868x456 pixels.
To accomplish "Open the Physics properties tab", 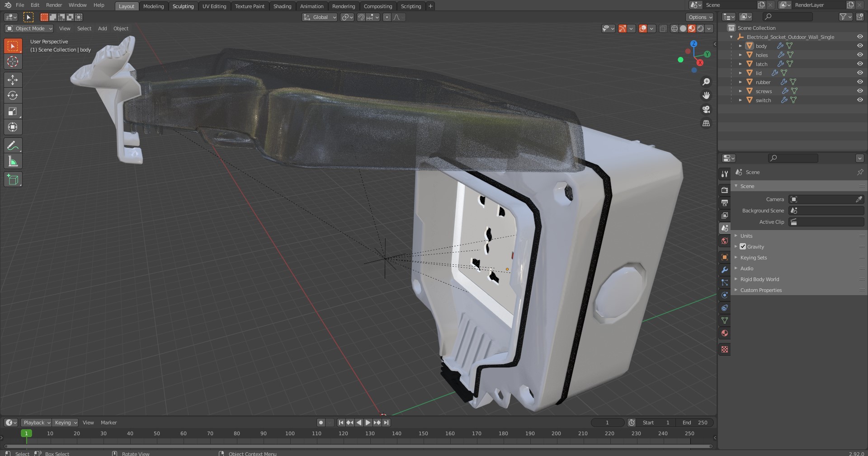I will point(725,295).
